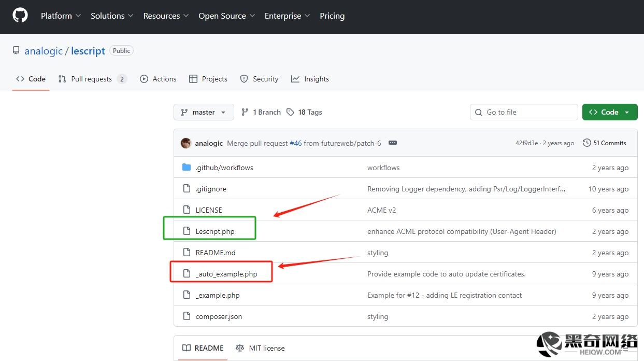Viewport: 644px width, 361px height.
Task: Open the Open Source menu
Action: [226, 16]
